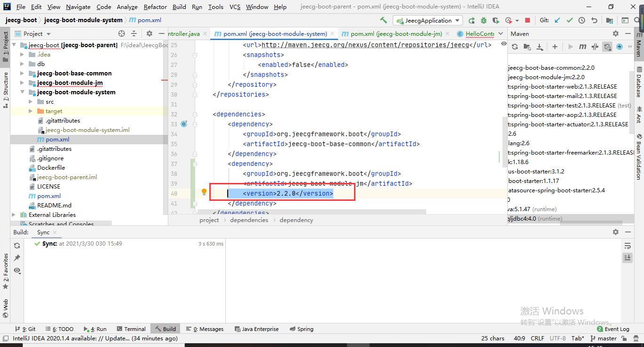
Task: Rollback changes with undo arrow
Action: (x=594, y=20)
